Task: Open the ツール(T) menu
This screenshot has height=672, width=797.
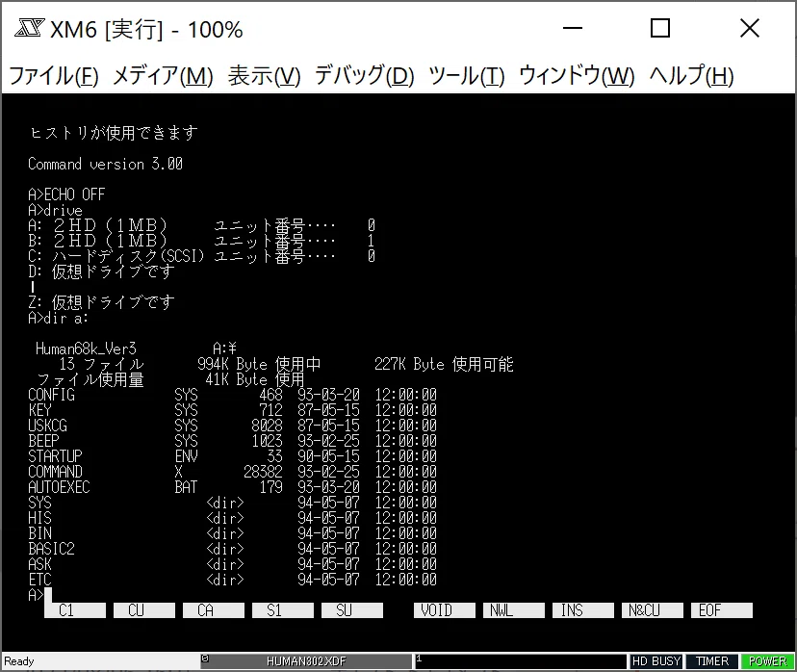Action: (467, 76)
